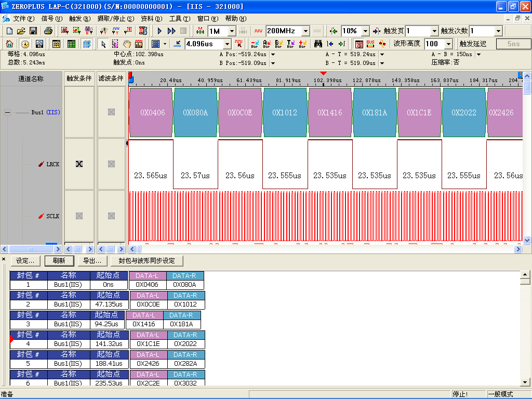
Task: Click the 封包与波形同步设定 button
Action: coord(147,261)
